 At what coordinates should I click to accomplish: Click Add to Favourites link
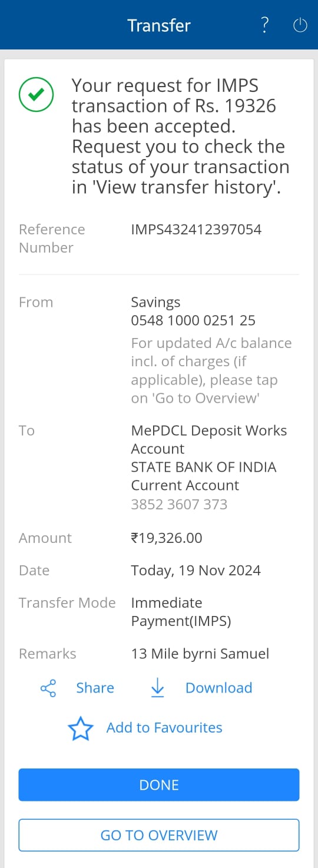point(164,728)
